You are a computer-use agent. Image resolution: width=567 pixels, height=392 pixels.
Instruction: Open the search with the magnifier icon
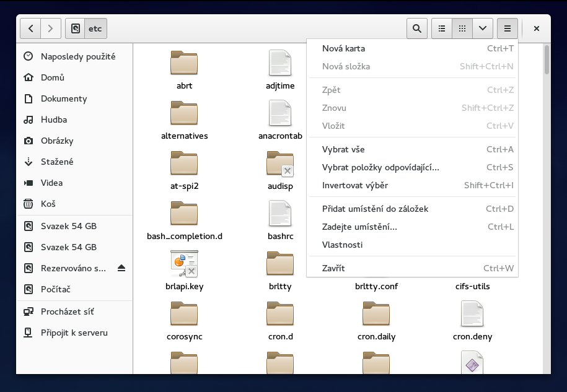pos(416,28)
